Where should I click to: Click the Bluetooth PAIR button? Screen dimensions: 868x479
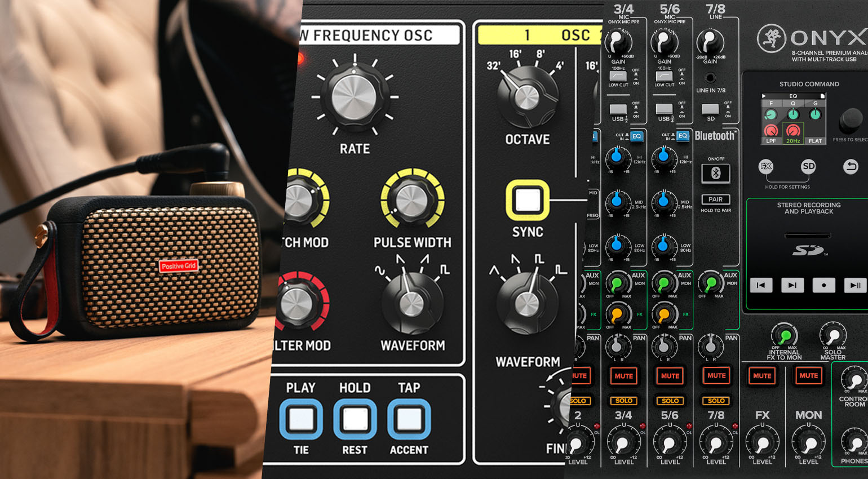click(x=716, y=199)
